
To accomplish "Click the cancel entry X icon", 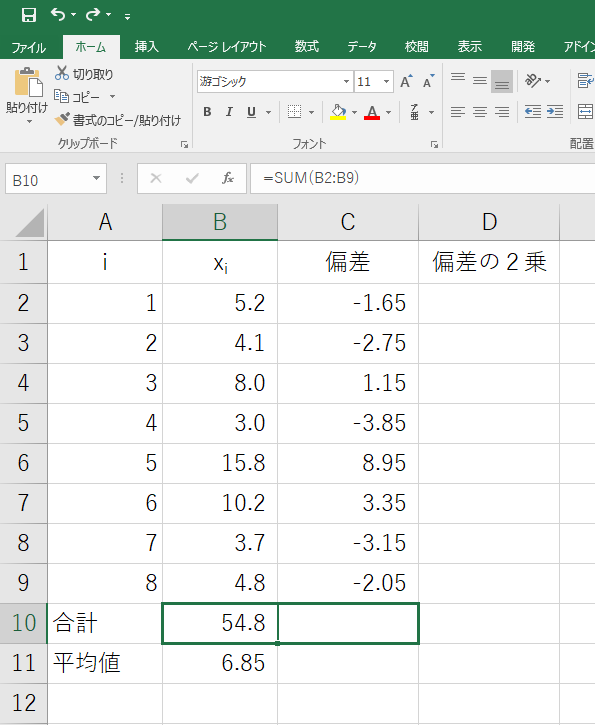I will [156, 178].
